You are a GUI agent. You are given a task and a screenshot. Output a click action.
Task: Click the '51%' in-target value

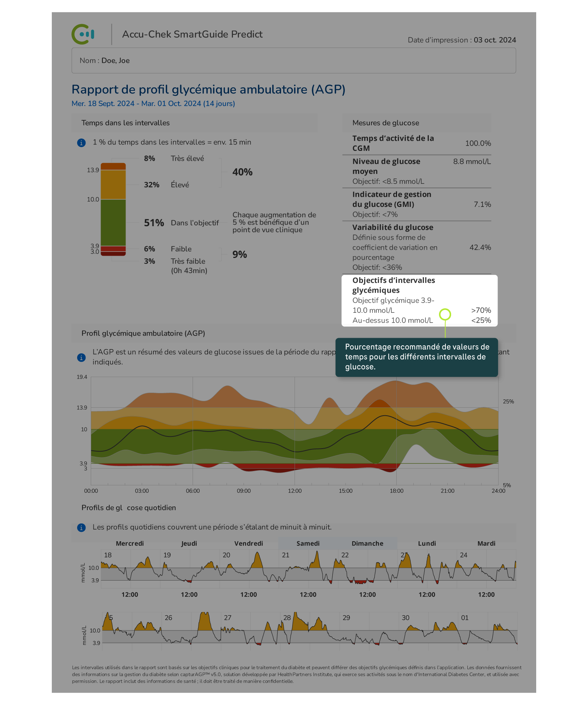154,223
